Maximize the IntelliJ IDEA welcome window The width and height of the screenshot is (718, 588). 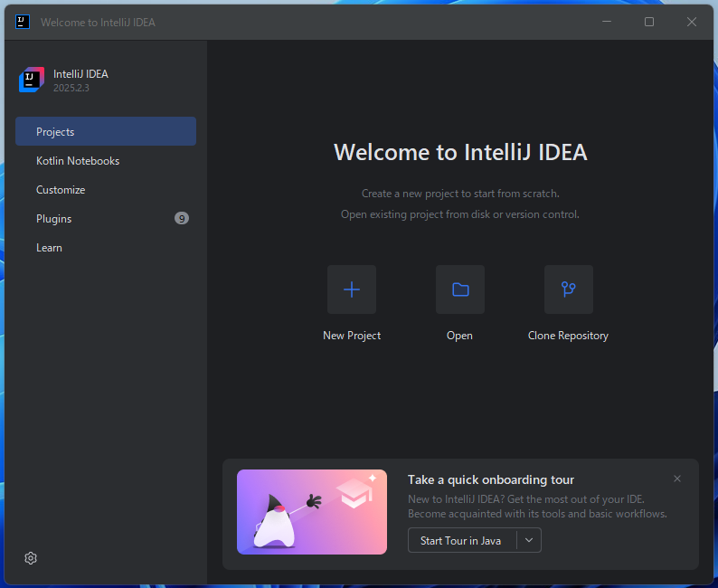tap(649, 22)
